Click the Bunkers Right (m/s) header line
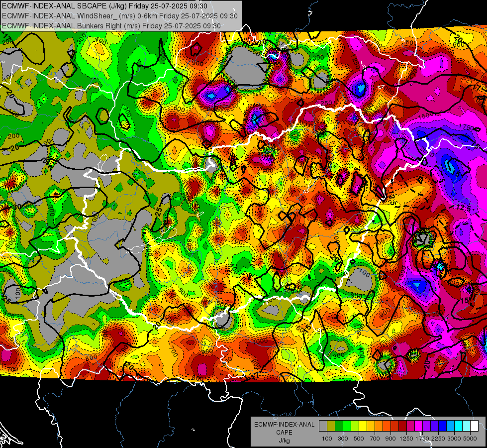The image size is (487, 448). [111, 26]
